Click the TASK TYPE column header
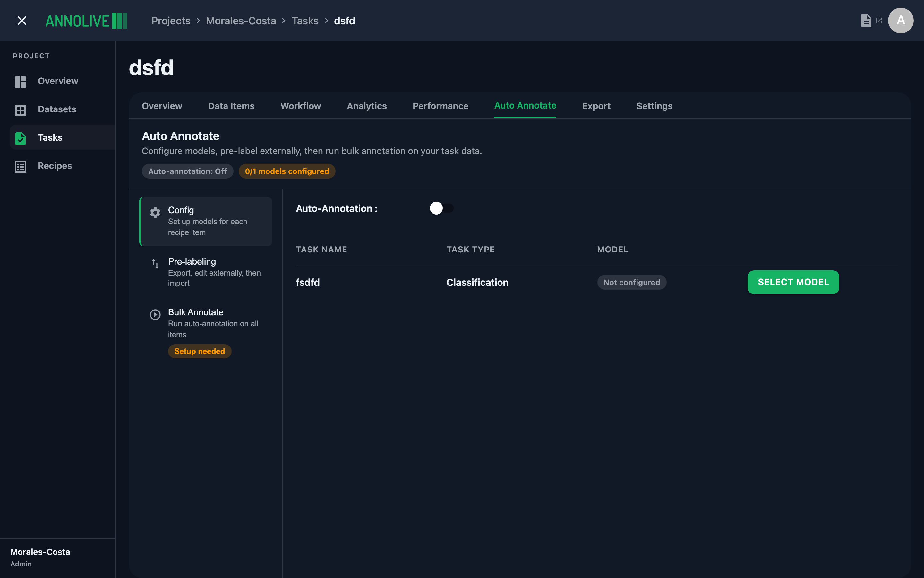Image resolution: width=924 pixels, height=578 pixels. pyautogui.click(x=470, y=250)
